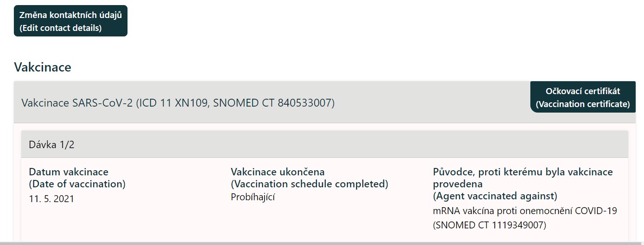Select the Probíhající status value
Screen dimensions: 644x245
[x=253, y=197]
